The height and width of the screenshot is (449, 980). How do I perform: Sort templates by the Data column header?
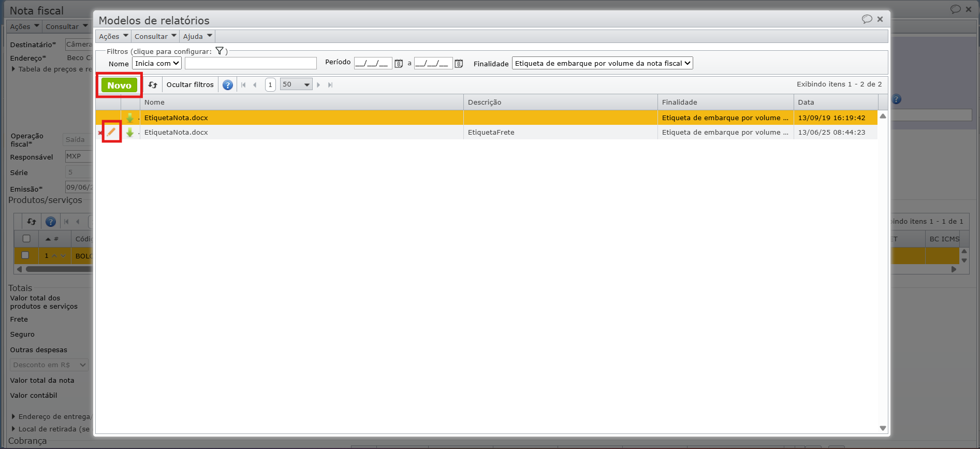[x=836, y=102]
